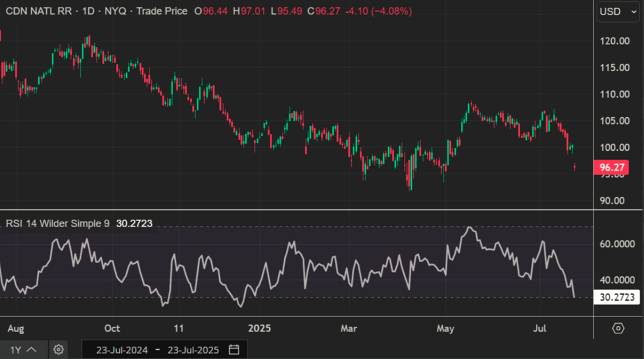Viewport: 644px width, 359px height.
Task: Open the date range calendar picker
Action: pyautogui.click(x=234, y=349)
